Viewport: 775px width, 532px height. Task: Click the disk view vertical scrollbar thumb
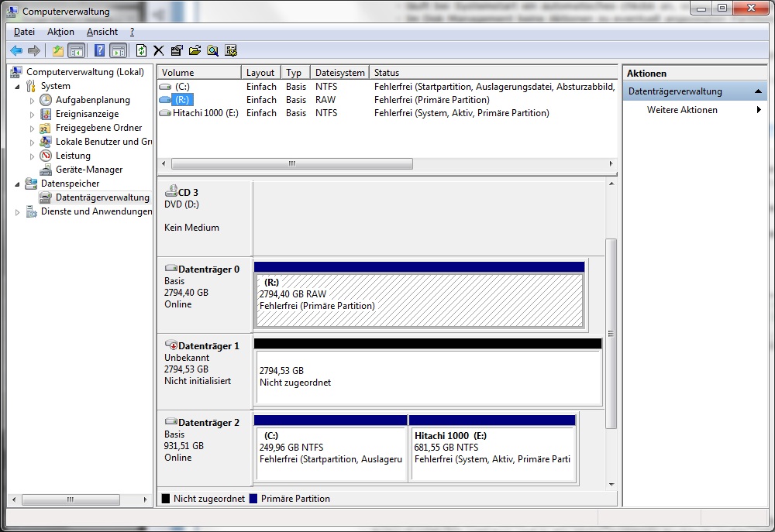(x=611, y=334)
